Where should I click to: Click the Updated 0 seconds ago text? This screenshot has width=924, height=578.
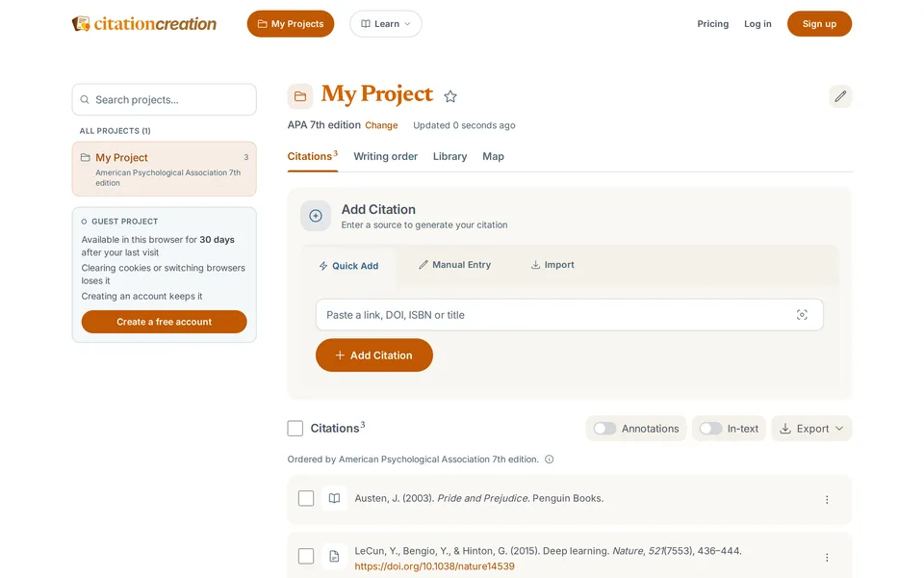[x=464, y=125]
